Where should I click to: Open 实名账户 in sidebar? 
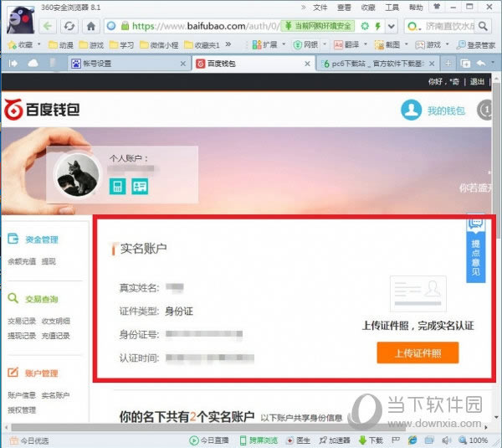56,395
